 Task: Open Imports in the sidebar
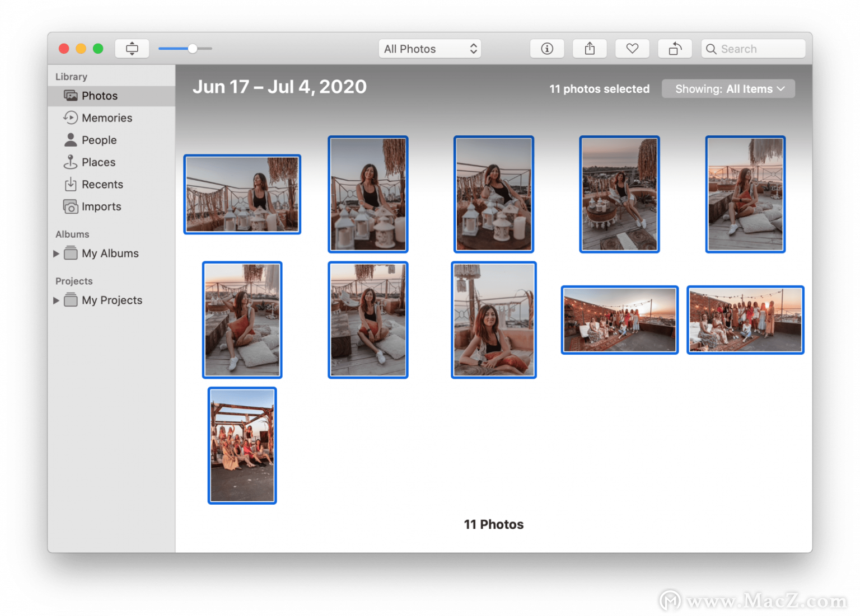click(111, 206)
